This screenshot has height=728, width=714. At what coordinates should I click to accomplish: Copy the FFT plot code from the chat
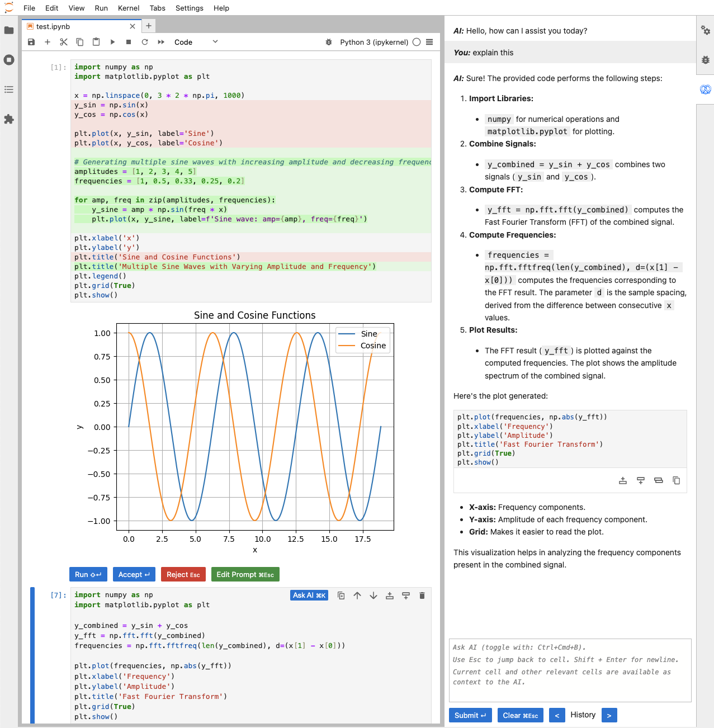676,480
